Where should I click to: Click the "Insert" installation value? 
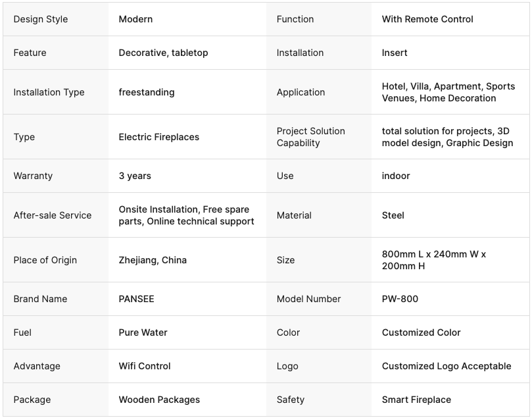click(x=395, y=53)
